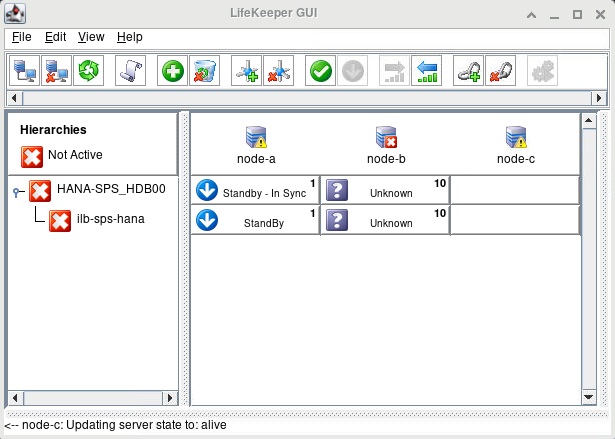The width and height of the screenshot is (615, 439).
Task: Click the hierarchy panel scrollbar right arrow
Action: 169,398
